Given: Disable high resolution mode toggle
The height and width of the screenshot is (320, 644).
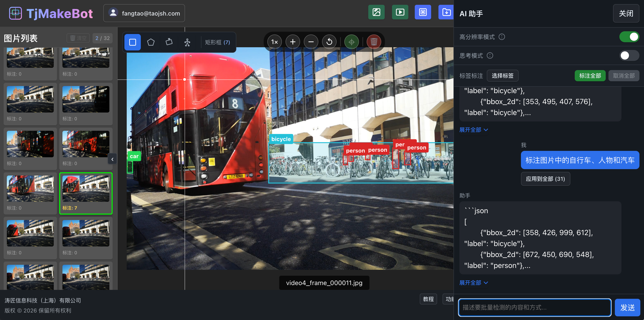Looking at the screenshot, I should [629, 37].
